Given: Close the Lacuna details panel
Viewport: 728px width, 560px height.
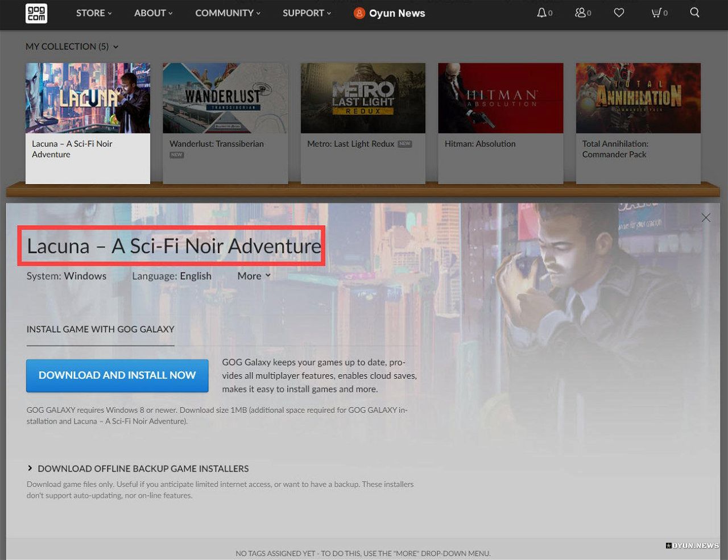Looking at the screenshot, I should pos(706,218).
